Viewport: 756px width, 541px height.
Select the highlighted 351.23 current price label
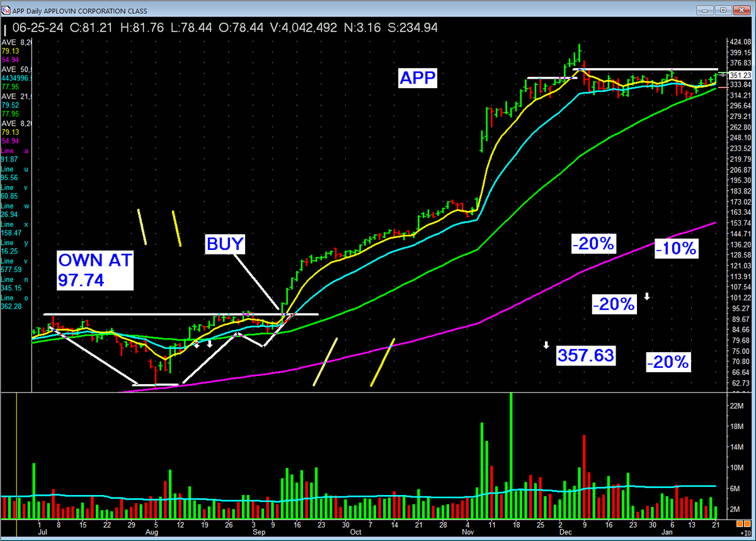tap(741, 74)
